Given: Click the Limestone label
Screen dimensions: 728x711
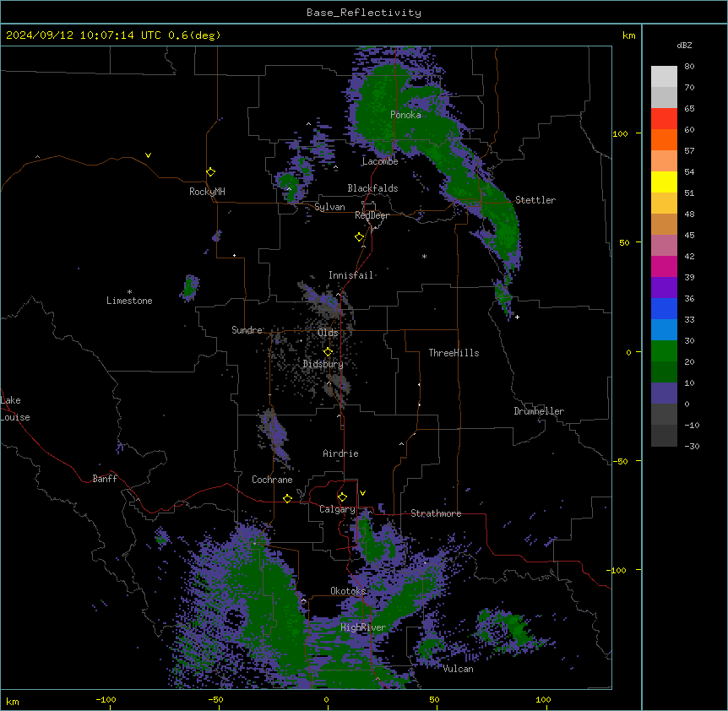Looking at the screenshot, I should pos(129,301).
